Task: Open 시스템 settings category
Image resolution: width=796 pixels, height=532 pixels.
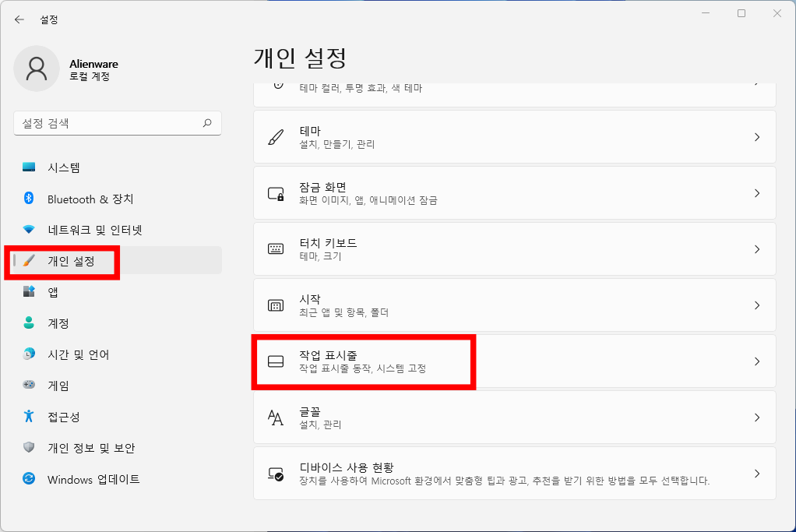Action: 118,167
